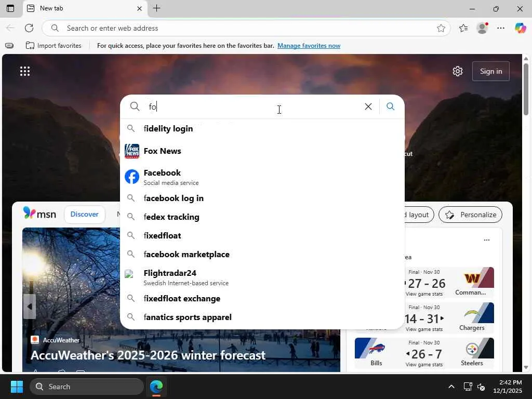This screenshot has width=532, height=399.
Task: Add a new tab with plus button
Action: 156,8
